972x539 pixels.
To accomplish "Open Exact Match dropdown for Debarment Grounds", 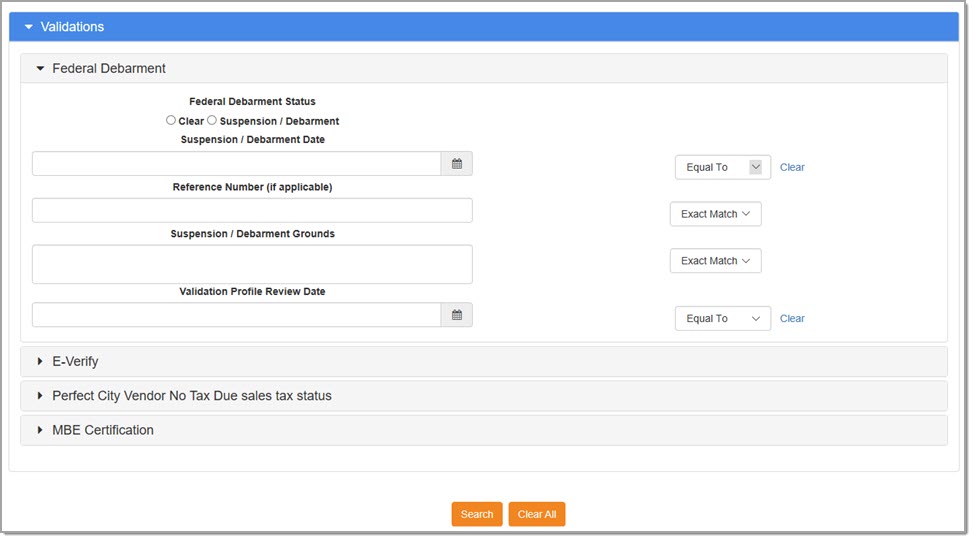I will pos(715,261).
